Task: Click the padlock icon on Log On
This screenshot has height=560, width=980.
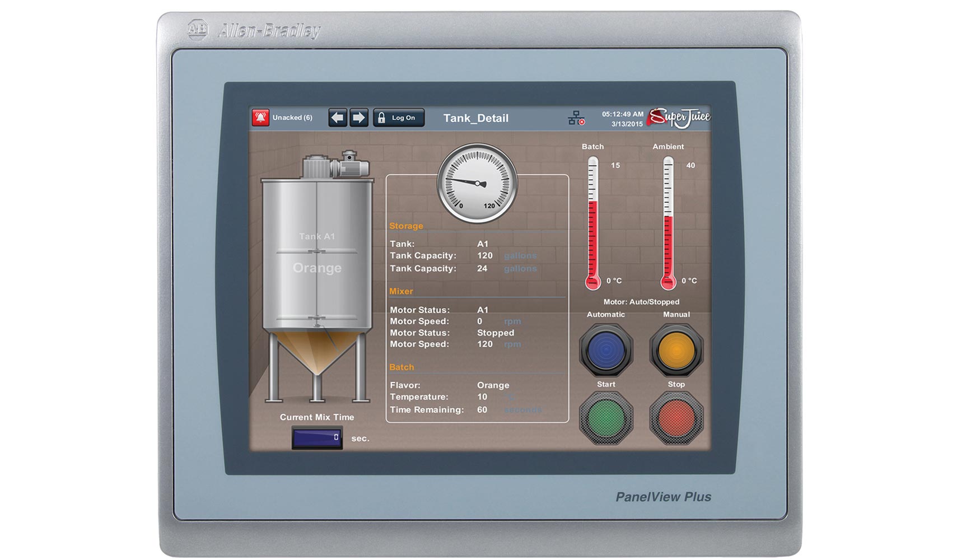Action: pos(381,118)
